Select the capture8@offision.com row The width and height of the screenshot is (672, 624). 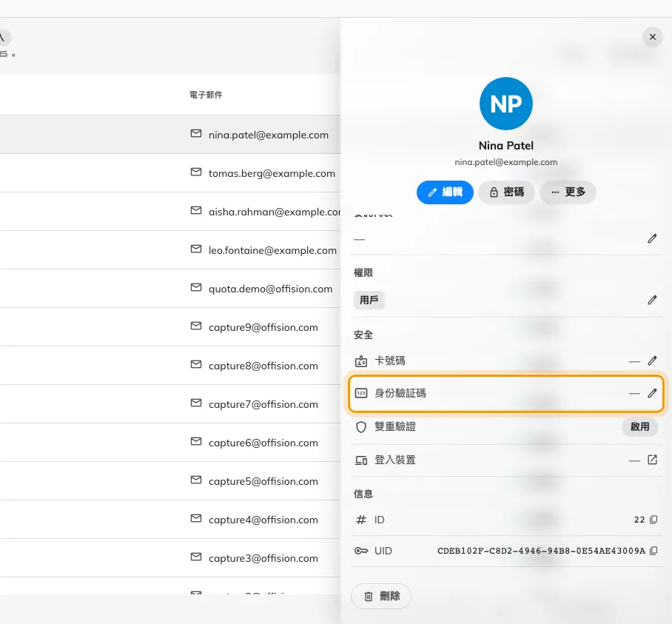[170, 366]
